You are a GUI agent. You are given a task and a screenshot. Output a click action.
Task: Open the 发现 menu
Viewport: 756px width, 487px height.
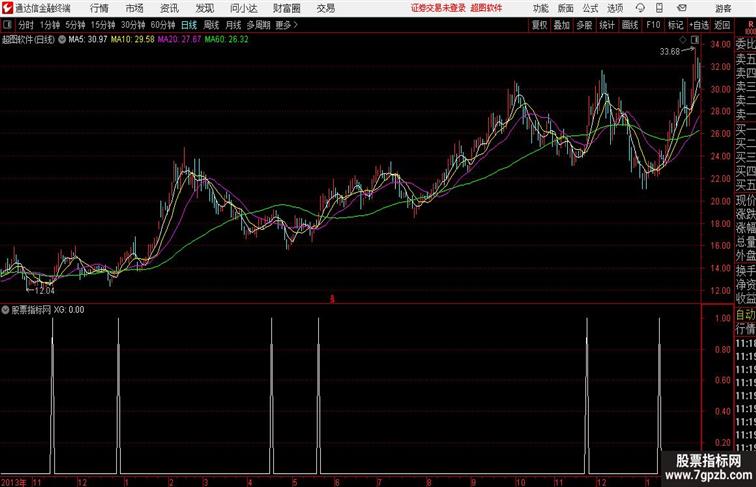tap(204, 8)
